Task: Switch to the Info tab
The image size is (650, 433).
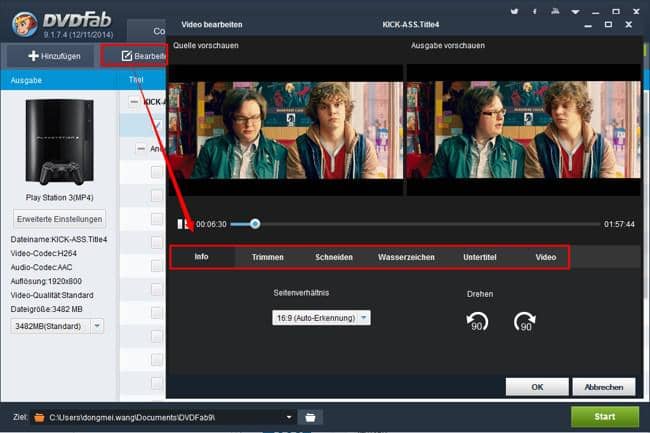Action: click(201, 257)
